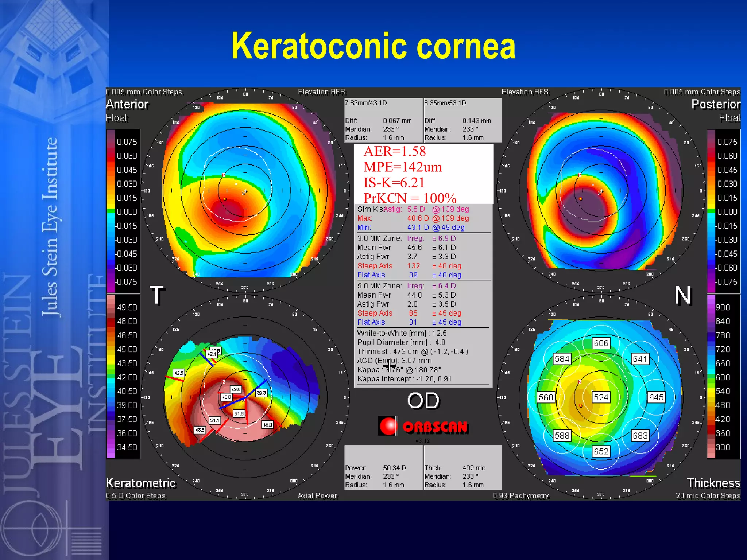The width and height of the screenshot is (747, 560).
Task: Click the 'White-to-White [mm] : 12.5' line
Action: coord(402,333)
